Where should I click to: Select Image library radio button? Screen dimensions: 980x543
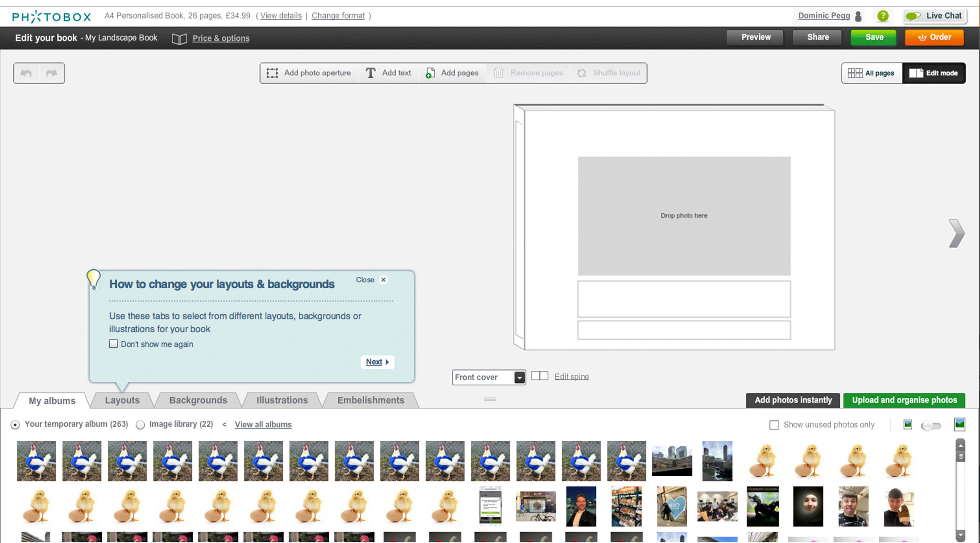pos(140,425)
